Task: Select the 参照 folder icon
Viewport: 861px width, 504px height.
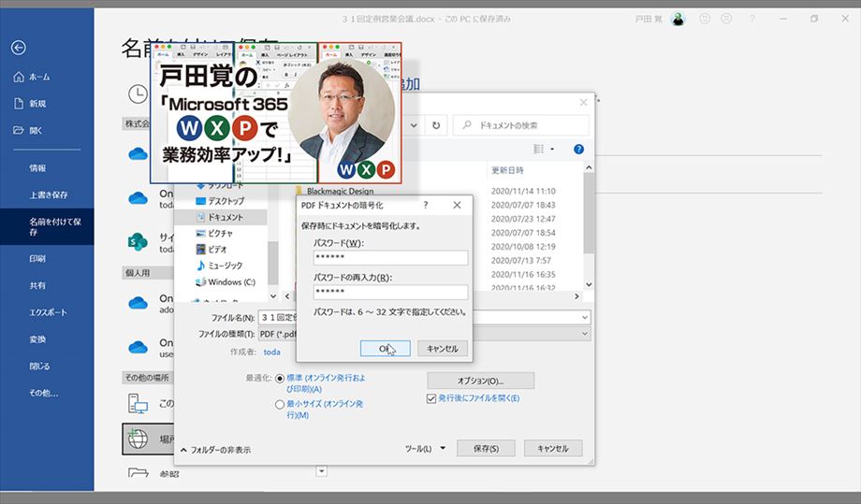Action: [x=138, y=473]
